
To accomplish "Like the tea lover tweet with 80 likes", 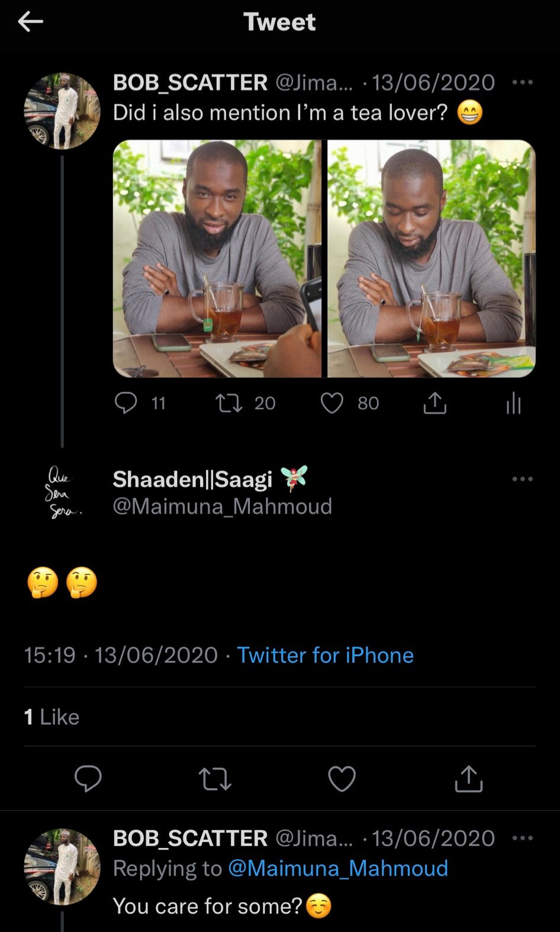I will coord(332,403).
